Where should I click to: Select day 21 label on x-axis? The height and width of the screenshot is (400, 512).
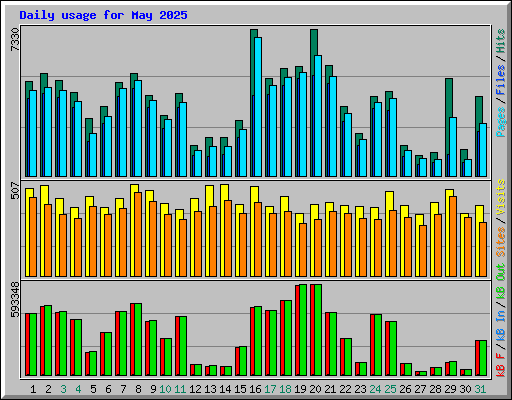pos(330,389)
